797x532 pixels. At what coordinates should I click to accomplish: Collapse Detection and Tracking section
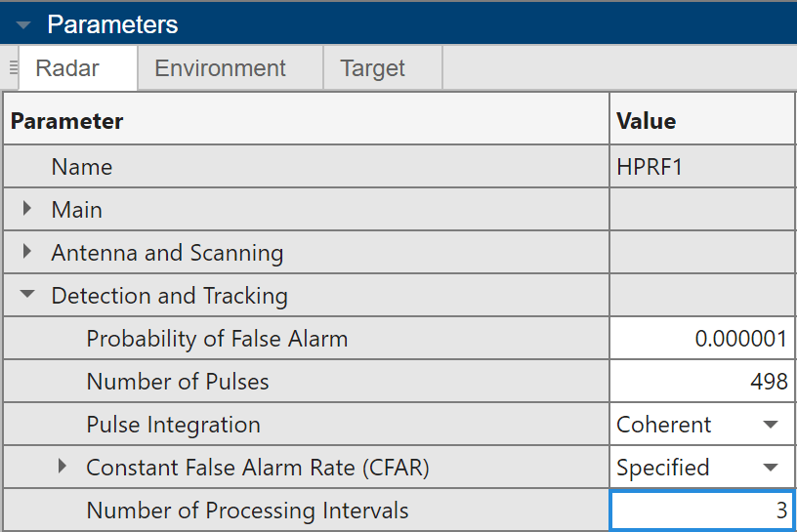click(28, 295)
